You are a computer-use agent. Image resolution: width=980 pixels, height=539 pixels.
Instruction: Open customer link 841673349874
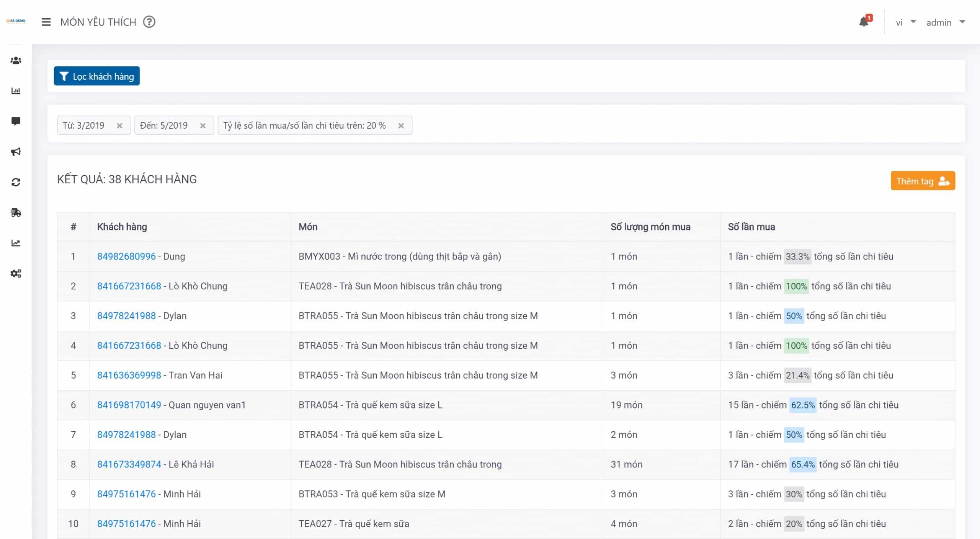click(129, 464)
